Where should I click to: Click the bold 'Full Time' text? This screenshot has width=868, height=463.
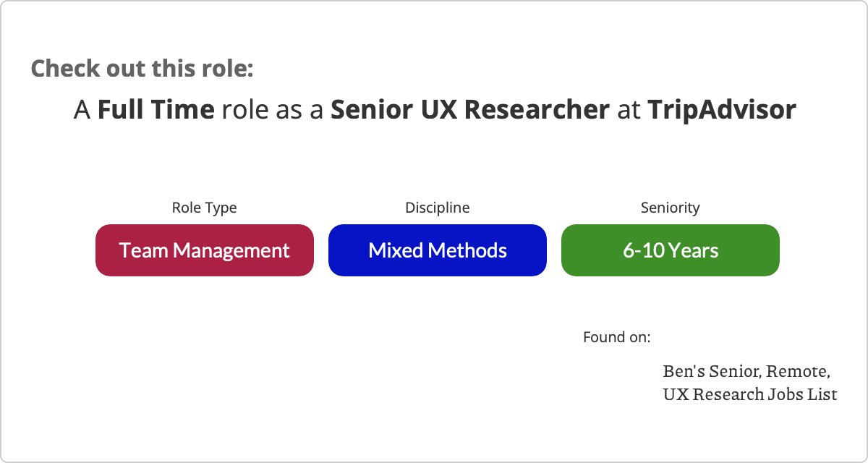[x=156, y=110]
